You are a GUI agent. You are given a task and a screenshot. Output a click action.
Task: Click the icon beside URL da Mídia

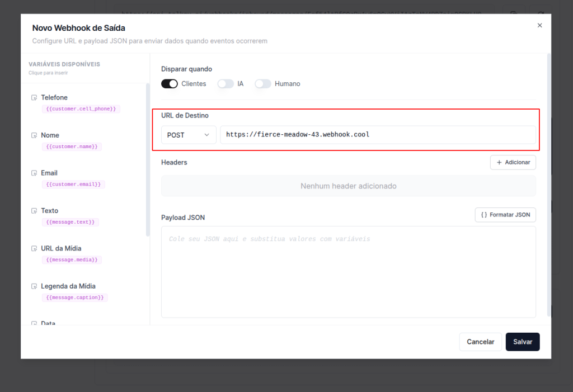click(x=34, y=249)
